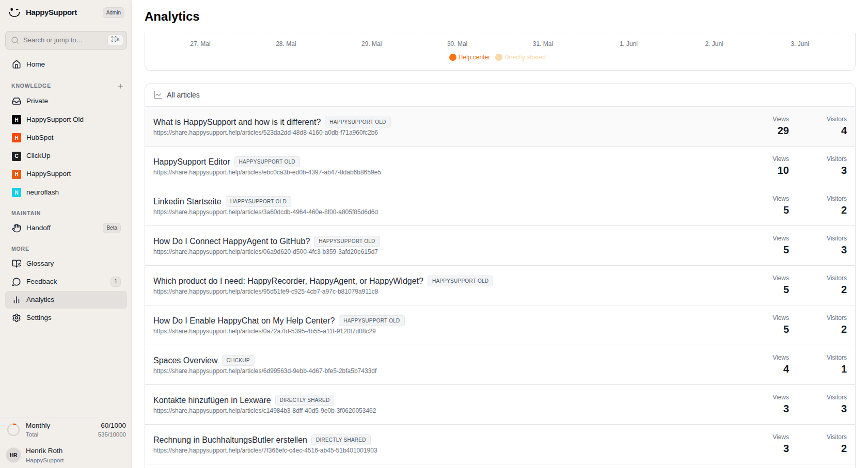Click the orange HappySupport space icon

[17, 174]
